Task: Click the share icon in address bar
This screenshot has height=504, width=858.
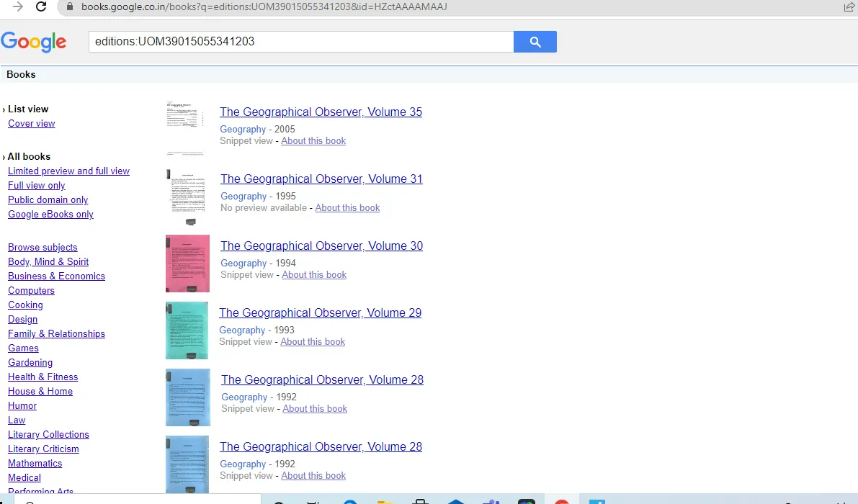Action: pos(849,6)
